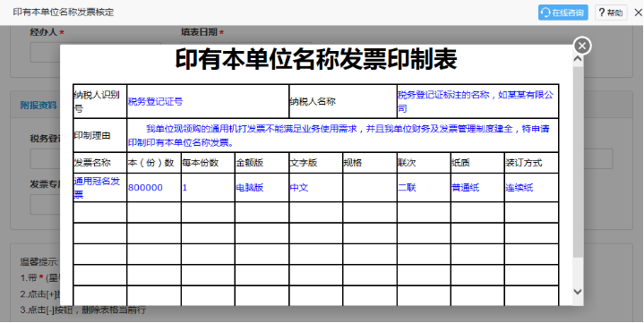Close the invoice printing form popup
644x323 pixels.
click(581, 46)
